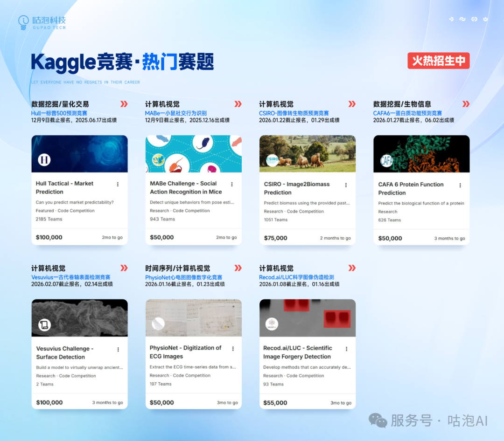Viewport: 504px width, 441px height.
Task: Click the $75,000 prize on CSIRO card
Action: click(275, 238)
